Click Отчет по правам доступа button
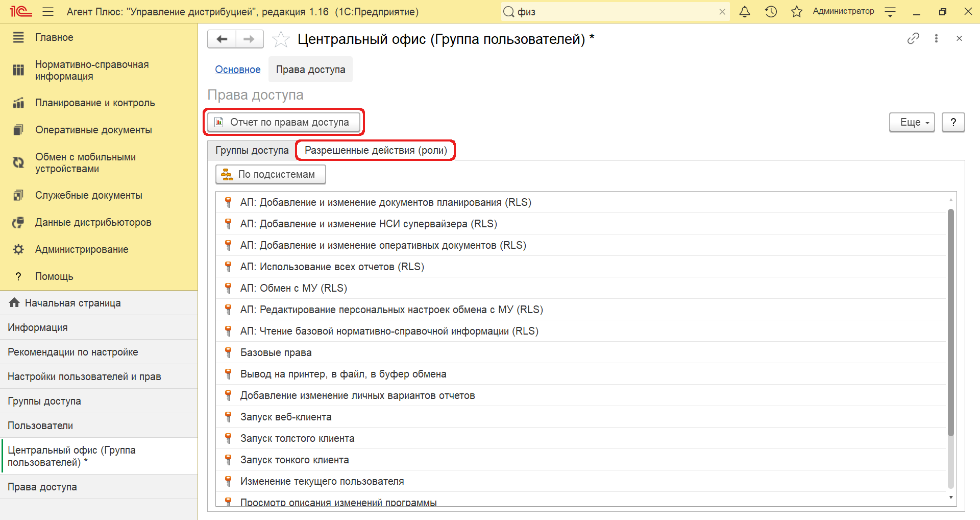This screenshot has width=980, height=520. tap(284, 122)
